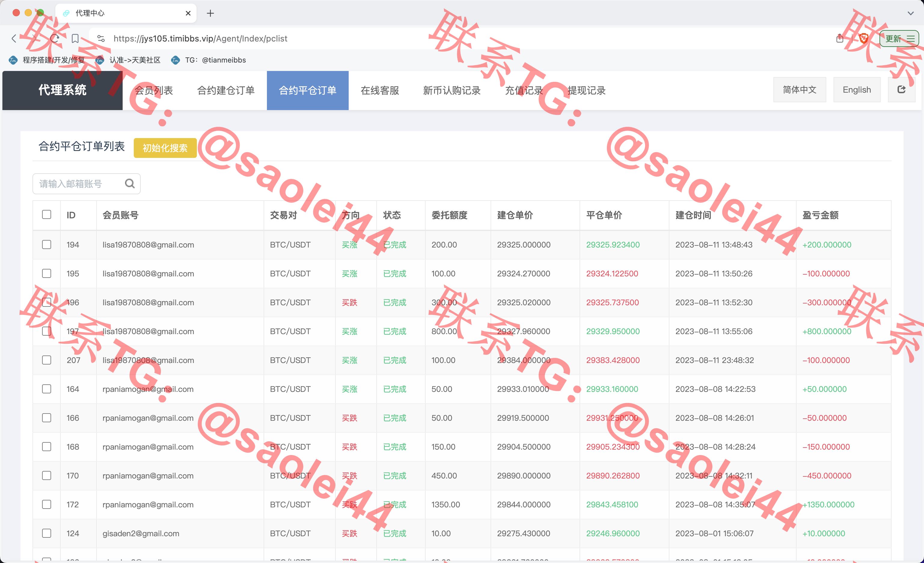Viewport: 924px width, 563px height.
Task: Click profit value +1350.000000
Action: 828,504
